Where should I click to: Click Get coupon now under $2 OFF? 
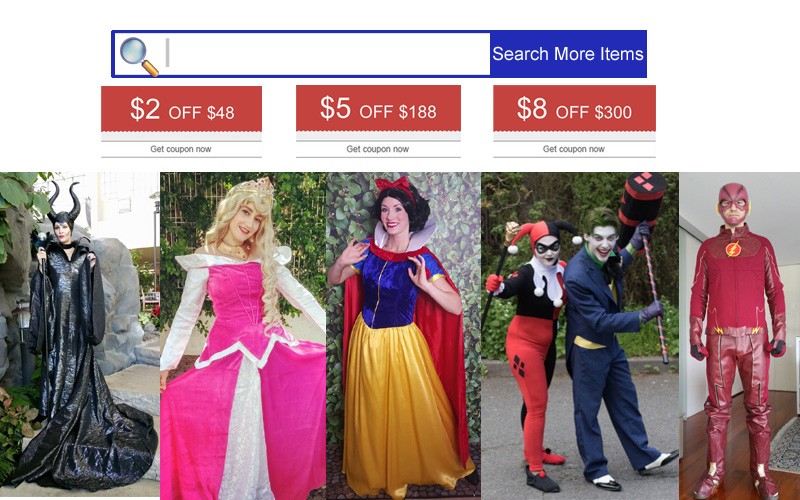coord(181,149)
